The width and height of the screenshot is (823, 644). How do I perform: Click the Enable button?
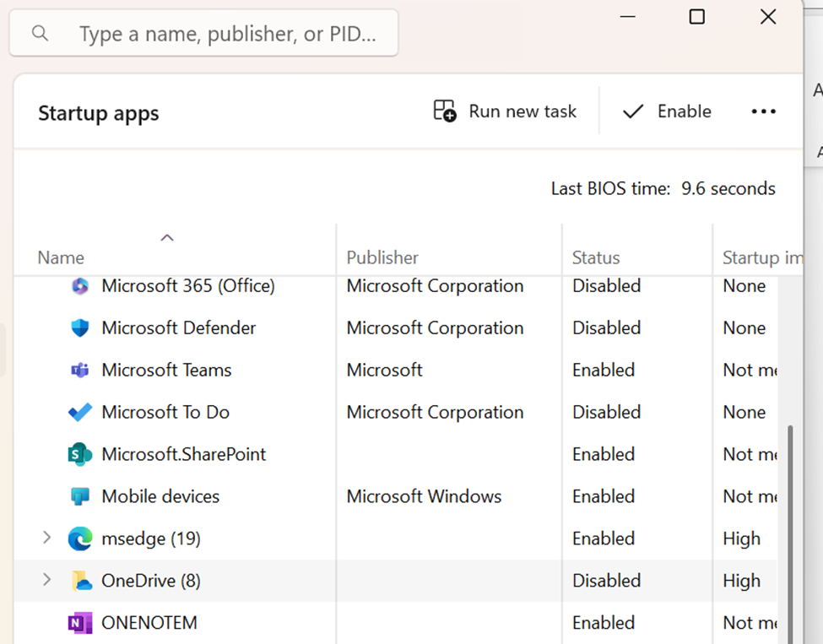[x=667, y=111]
